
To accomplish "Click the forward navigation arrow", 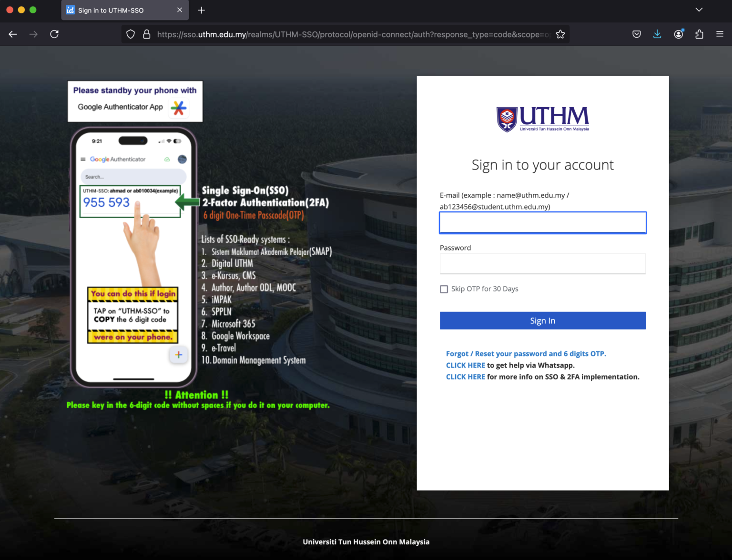I will coord(32,34).
